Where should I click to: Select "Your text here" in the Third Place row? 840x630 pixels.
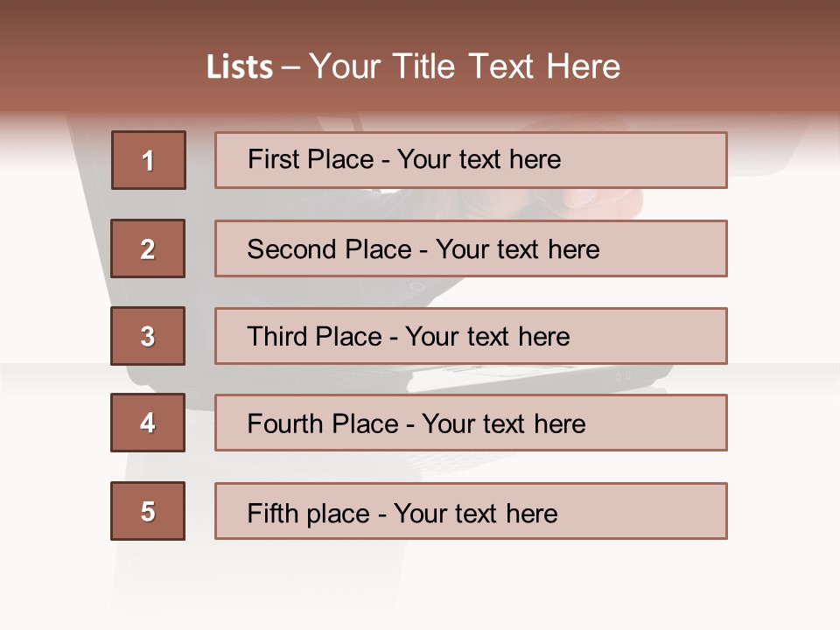[487, 337]
